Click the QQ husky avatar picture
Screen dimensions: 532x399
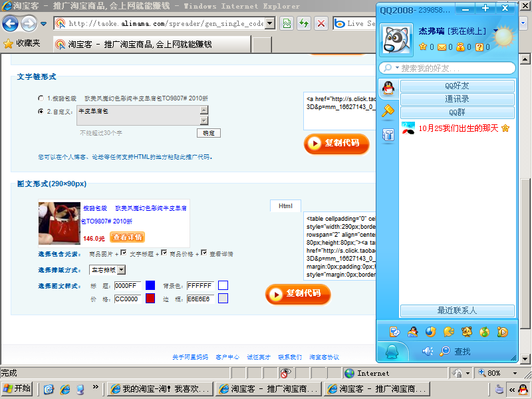pos(396,40)
